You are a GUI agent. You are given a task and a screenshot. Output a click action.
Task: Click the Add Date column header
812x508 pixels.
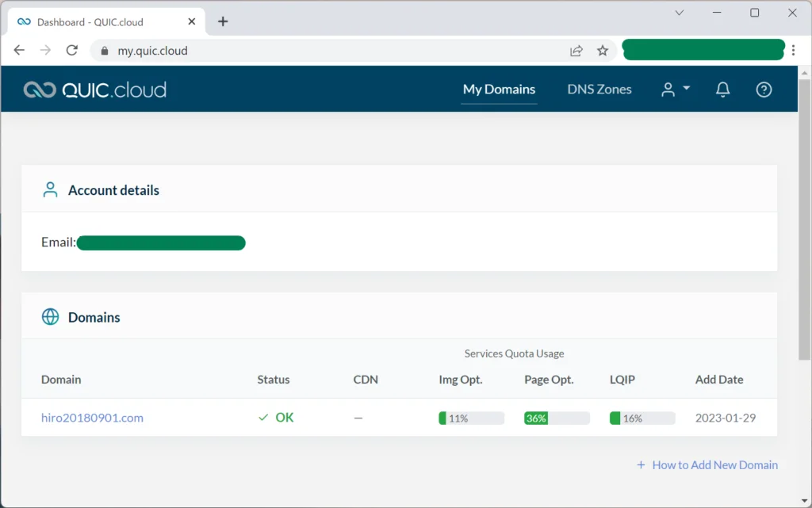tap(718, 379)
